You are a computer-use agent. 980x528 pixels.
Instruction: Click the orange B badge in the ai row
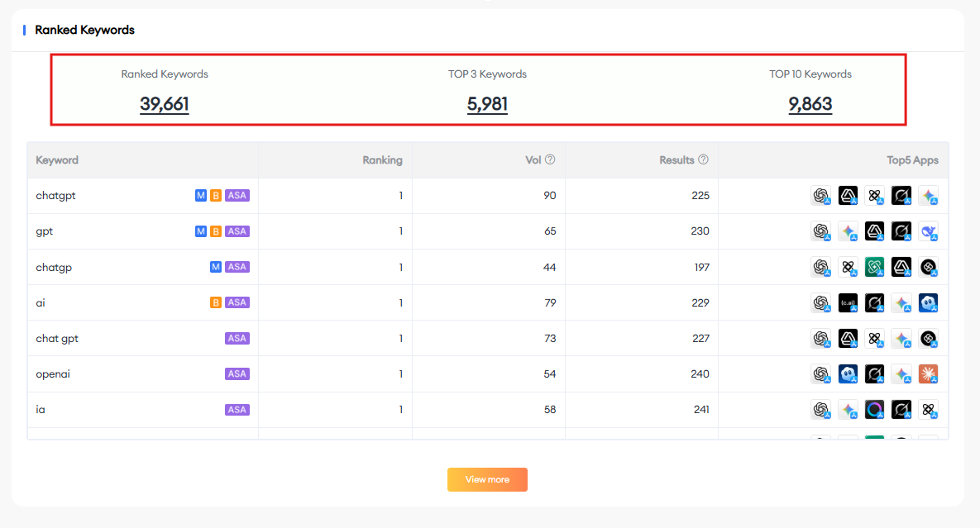216,302
